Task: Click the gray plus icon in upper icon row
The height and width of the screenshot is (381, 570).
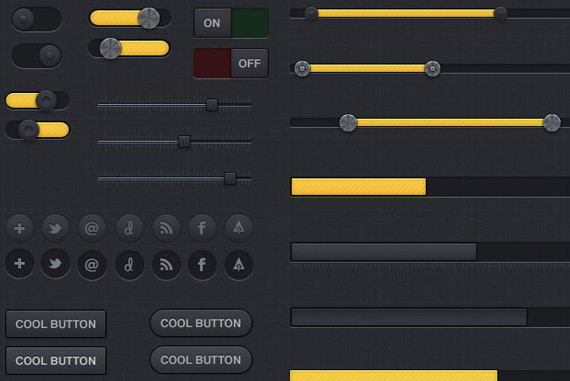Action: [20, 228]
